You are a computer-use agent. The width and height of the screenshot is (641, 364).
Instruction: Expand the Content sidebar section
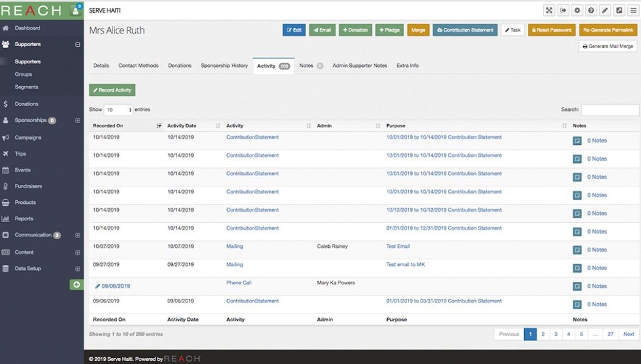pos(78,253)
